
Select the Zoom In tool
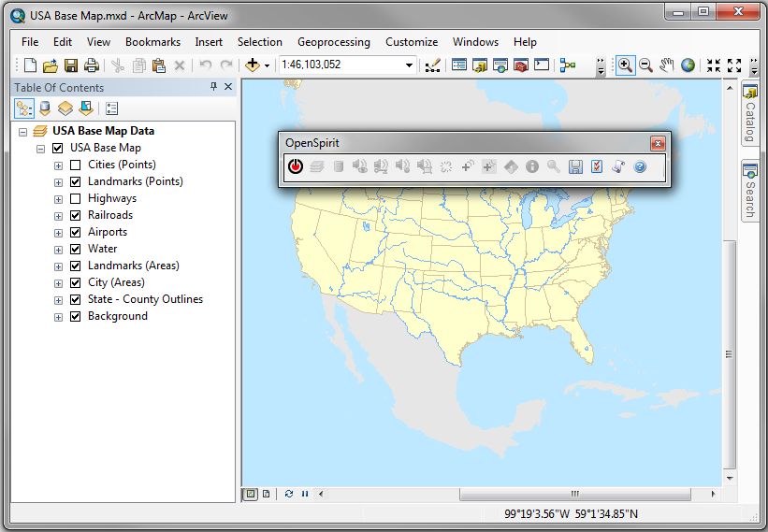[x=625, y=65]
